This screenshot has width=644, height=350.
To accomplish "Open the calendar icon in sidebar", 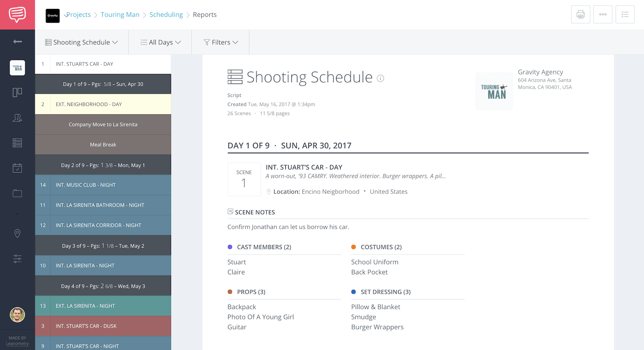I will point(17,168).
